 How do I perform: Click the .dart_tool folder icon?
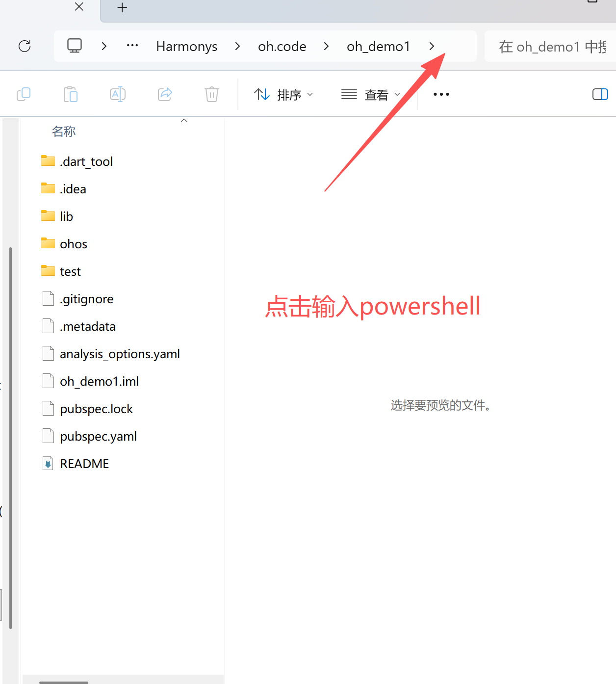[48, 161]
